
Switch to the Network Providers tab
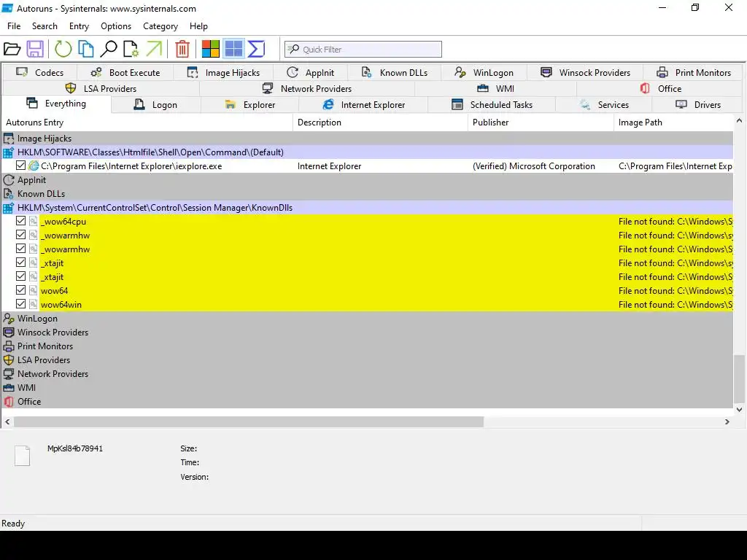(x=307, y=88)
